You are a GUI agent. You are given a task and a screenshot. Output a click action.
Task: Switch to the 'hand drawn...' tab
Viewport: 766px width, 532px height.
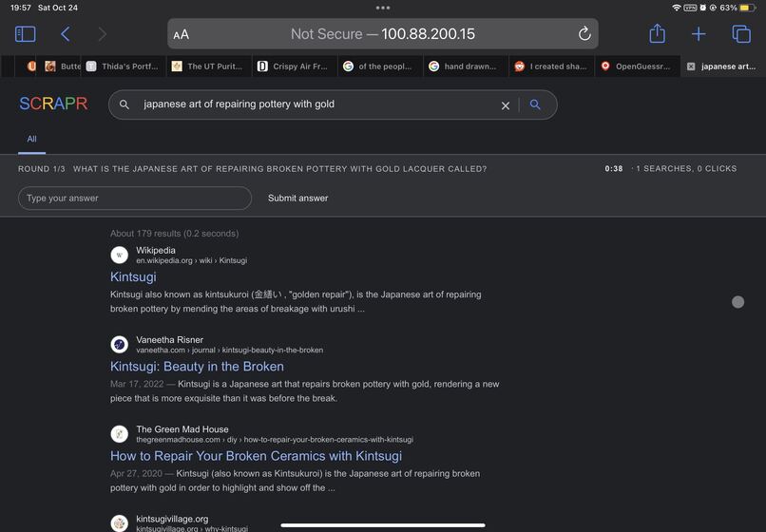point(466,66)
